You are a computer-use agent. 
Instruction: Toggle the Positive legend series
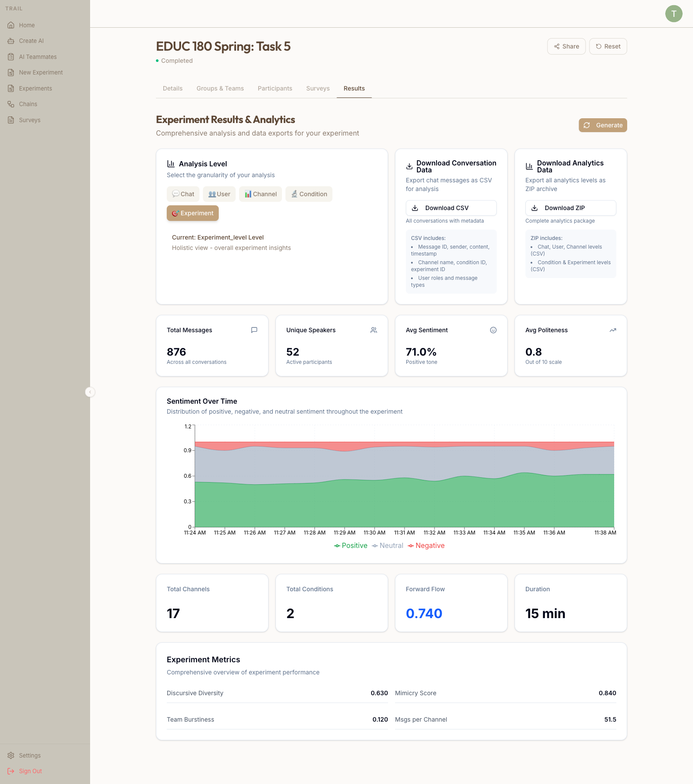351,546
